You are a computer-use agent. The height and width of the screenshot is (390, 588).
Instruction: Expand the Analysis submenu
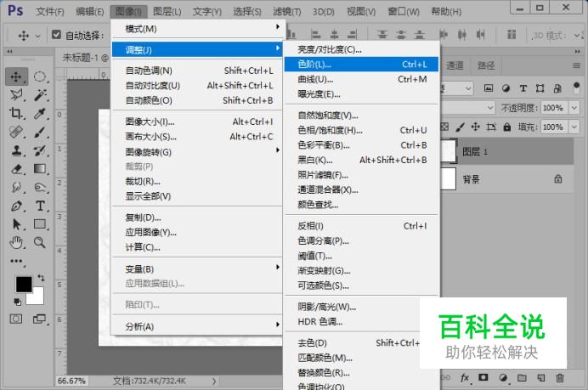coord(197,326)
